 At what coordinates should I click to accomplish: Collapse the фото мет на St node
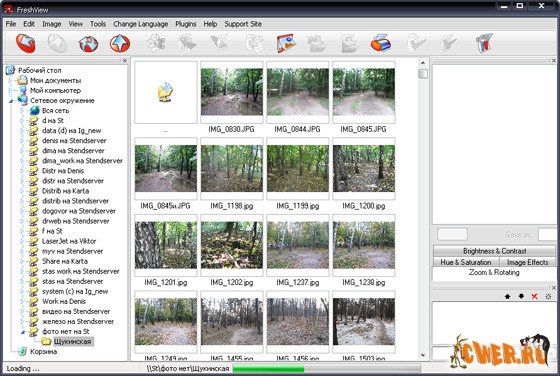22,332
